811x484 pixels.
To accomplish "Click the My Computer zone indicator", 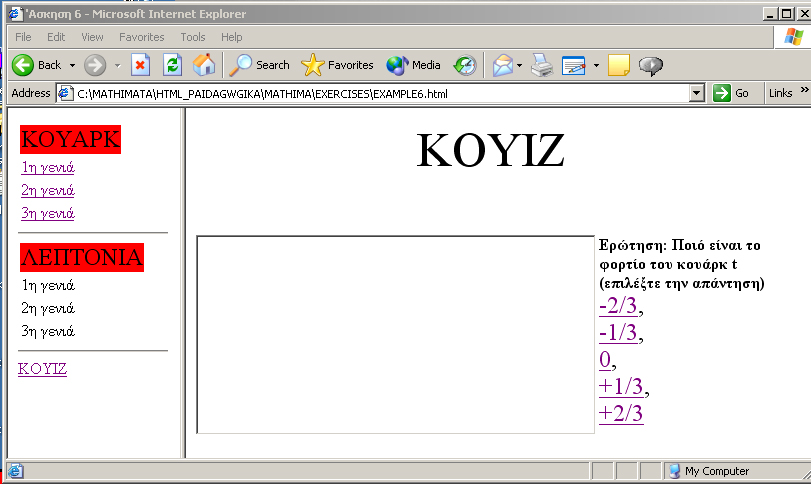I will click(709, 471).
